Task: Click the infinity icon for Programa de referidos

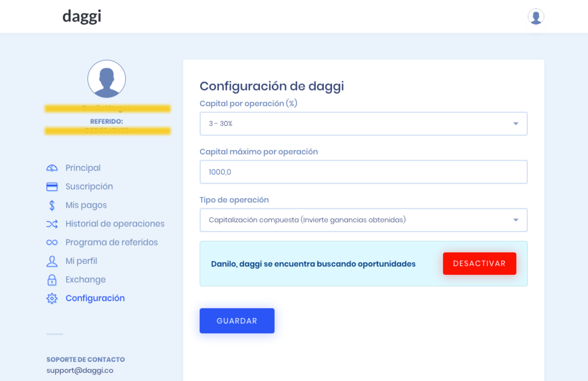Action: 52,242
